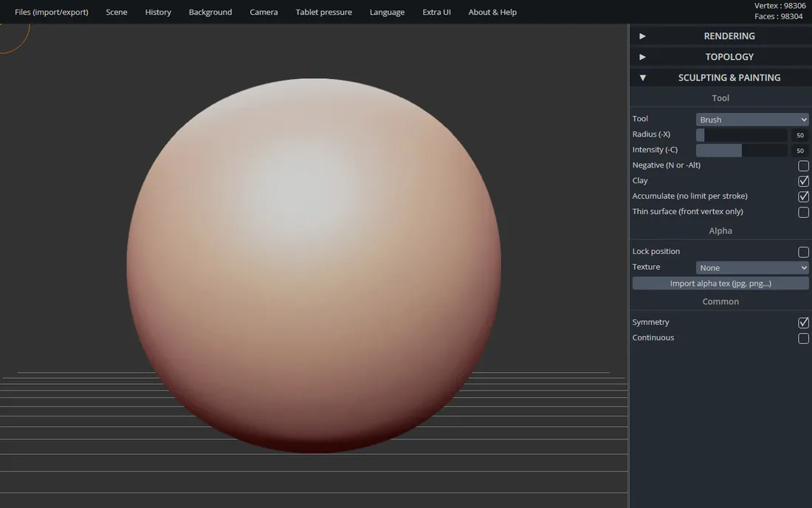The height and width of the screenshot is (508, 812).
Task: Click the RENDERING section title
Action: (729, 36)
